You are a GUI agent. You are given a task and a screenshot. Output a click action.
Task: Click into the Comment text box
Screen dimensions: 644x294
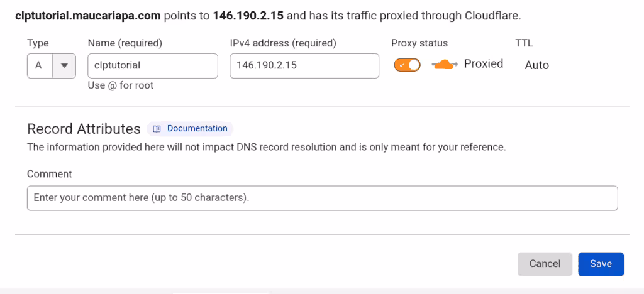click(x=323, y=198)
